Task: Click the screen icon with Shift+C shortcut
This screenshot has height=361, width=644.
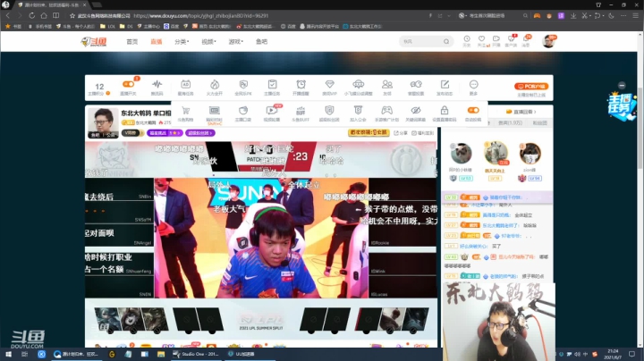Action: [215, 110]
